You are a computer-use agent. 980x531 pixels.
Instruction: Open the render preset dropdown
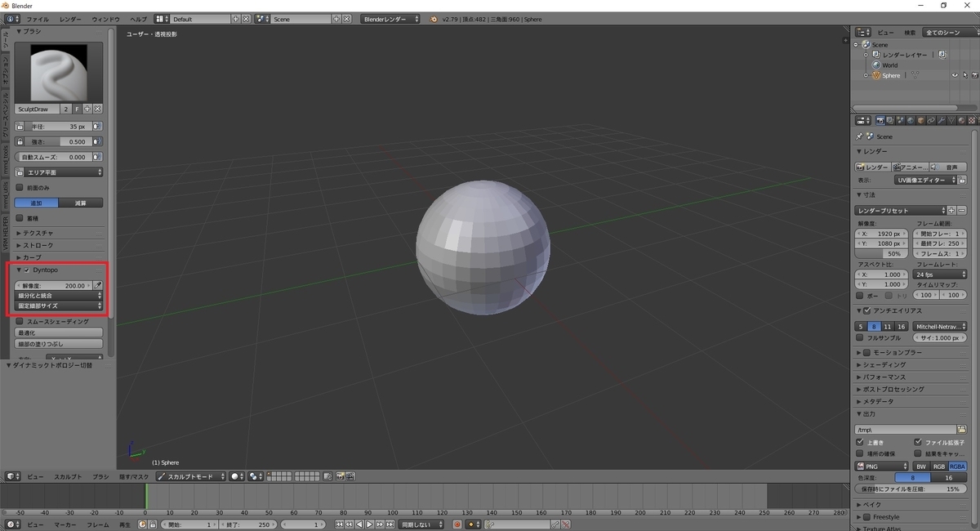click(900, 210)
